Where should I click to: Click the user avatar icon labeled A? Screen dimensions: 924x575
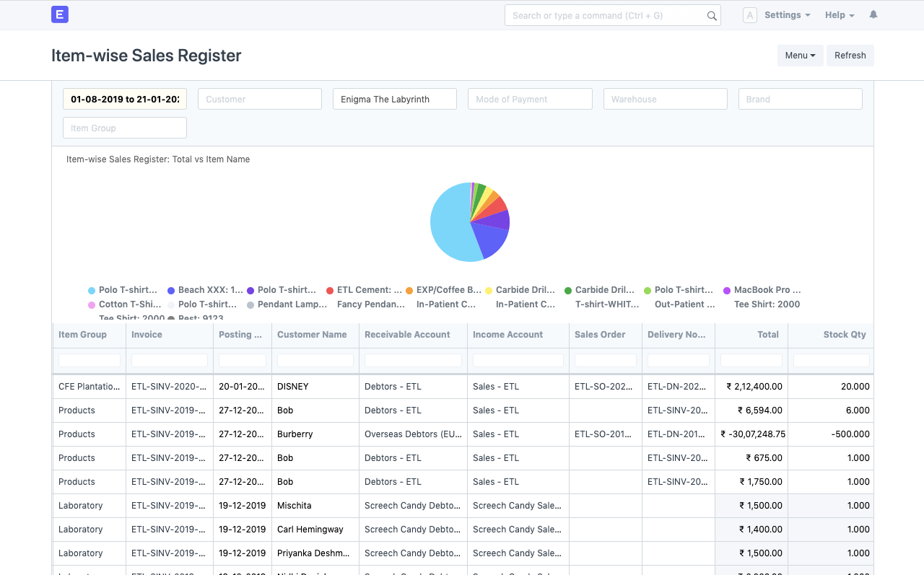pyautogui.click(x=750, y=15)
